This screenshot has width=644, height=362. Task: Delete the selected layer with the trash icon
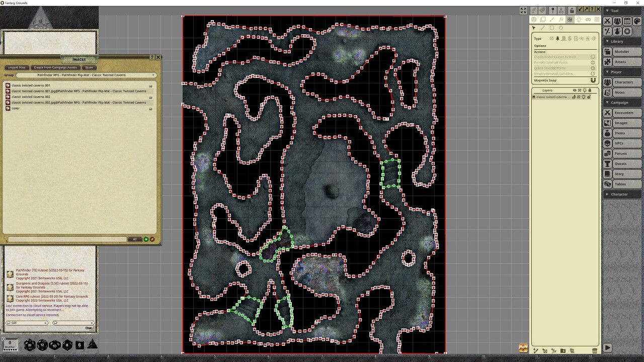coord(595,350)
